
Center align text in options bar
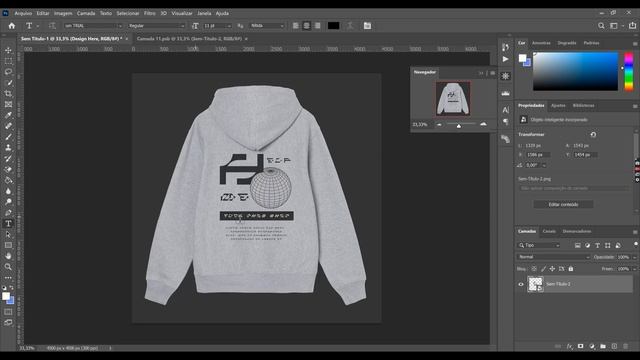(307, 26)
